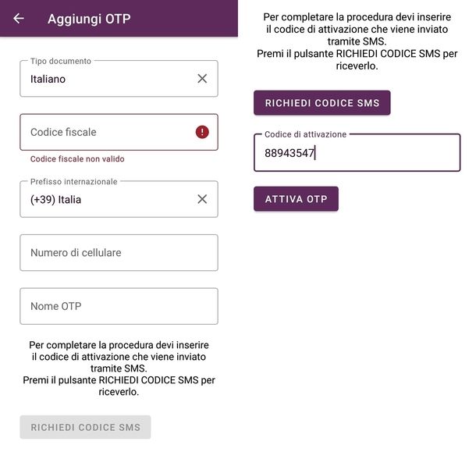This screenshot has height=452, width=476.
Task: Focus the Nome OTP input field
Action: pos(119,306)
